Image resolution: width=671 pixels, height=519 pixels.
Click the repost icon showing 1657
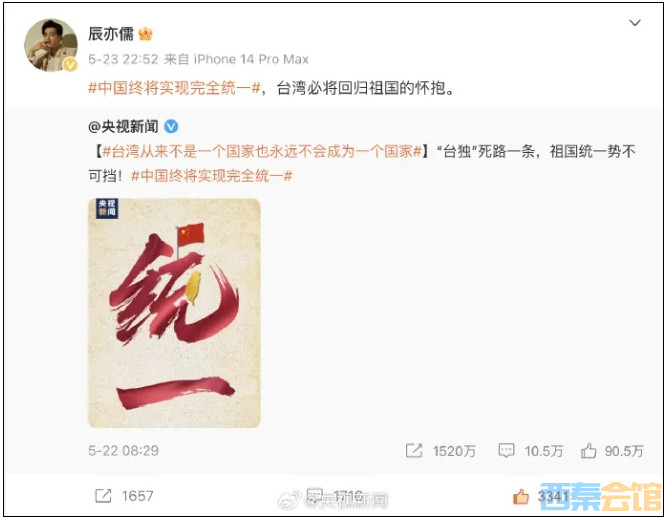point(103,496)
